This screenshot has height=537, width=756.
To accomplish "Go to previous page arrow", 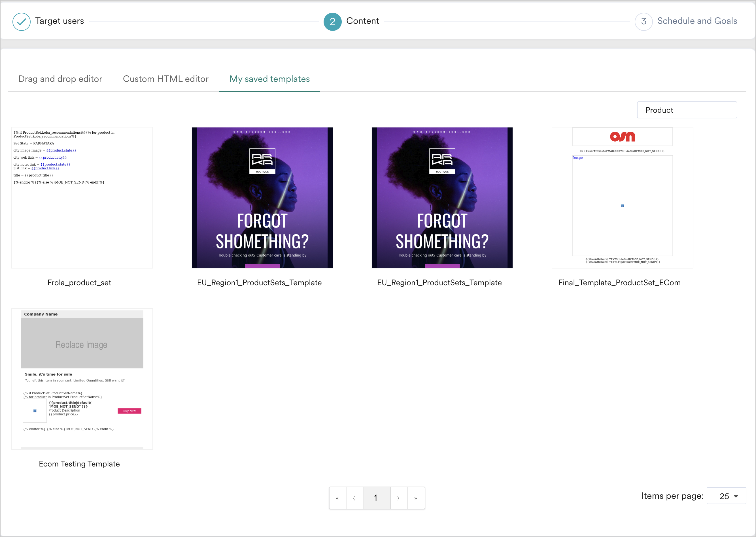I will [x=354, y=498].
